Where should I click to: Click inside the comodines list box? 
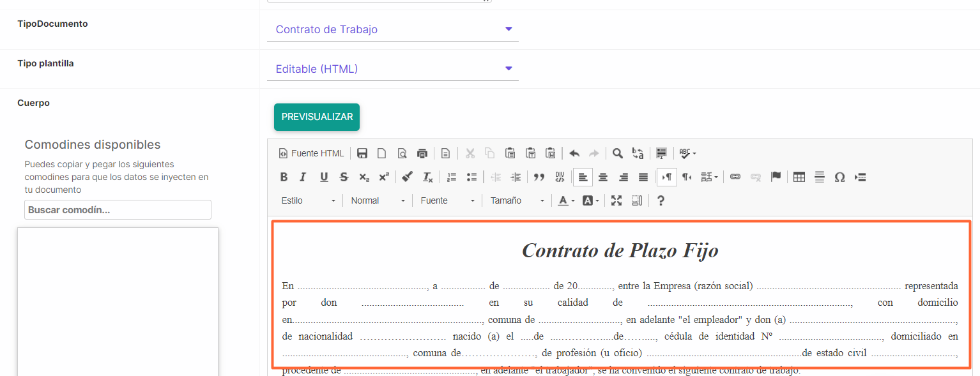tap(118, 301)
